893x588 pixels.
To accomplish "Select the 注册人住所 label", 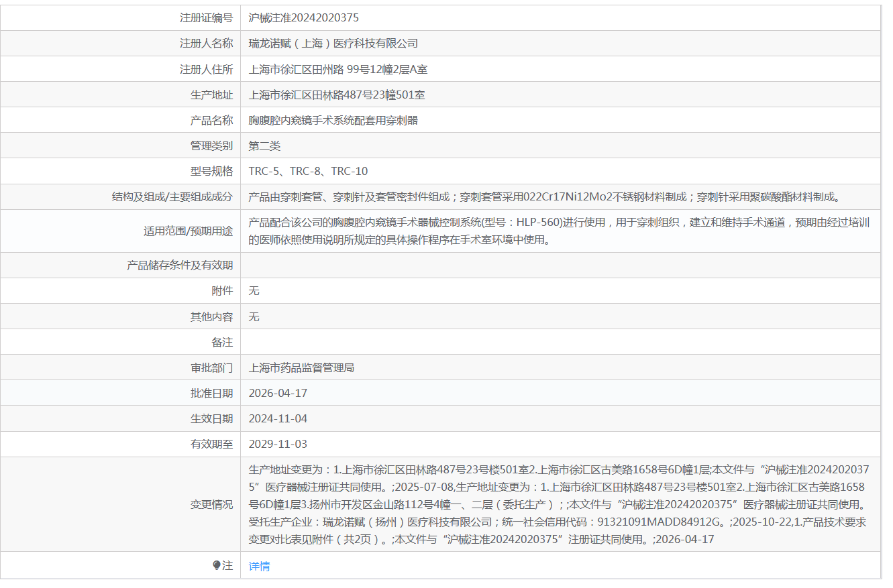I will [207, 69].
